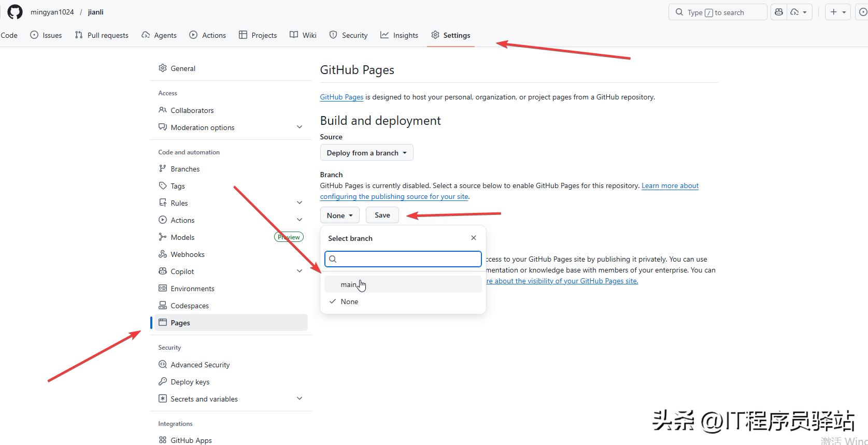868x445 pixels.
Task: Expand the Moderation options section
Action: coord(299,127)
